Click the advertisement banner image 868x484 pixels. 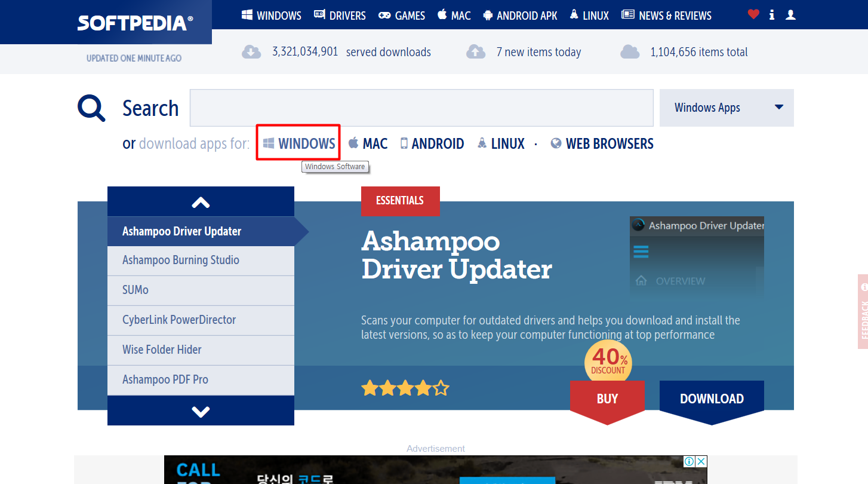[x=436, y=470]
